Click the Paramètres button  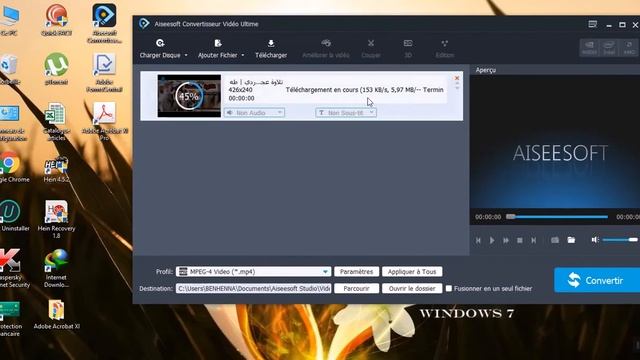coord(356,272)
